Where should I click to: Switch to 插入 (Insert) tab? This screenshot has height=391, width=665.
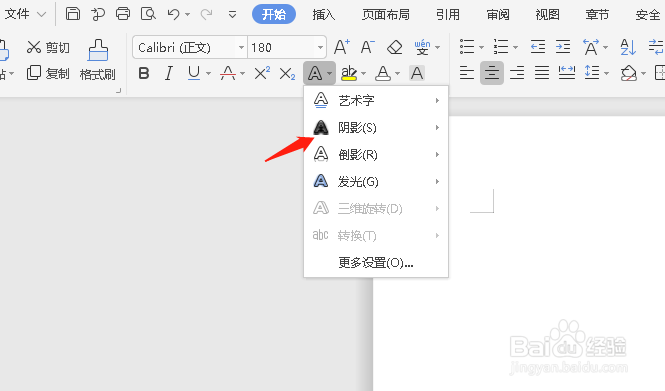click(x=324, y=14)
